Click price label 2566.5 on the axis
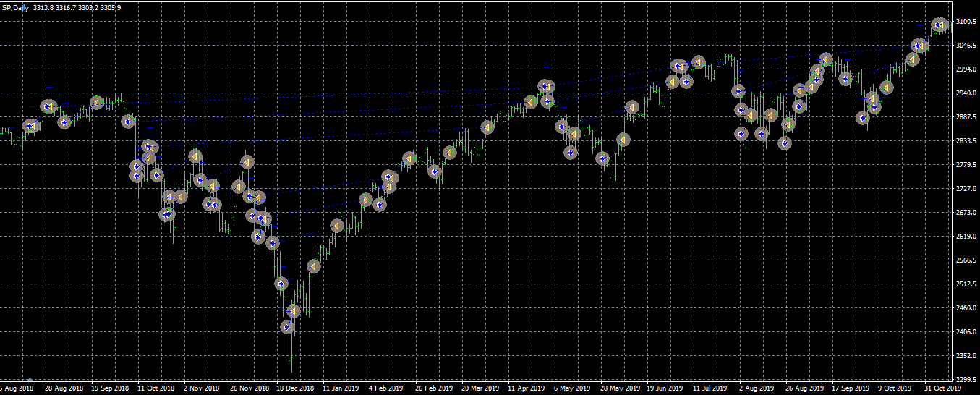980x395 pixels. [x=967, y=260]
